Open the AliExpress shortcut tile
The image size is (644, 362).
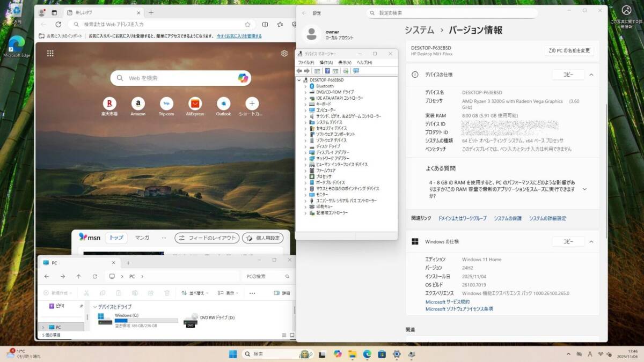pyautogui.click(x=195, y=104)
